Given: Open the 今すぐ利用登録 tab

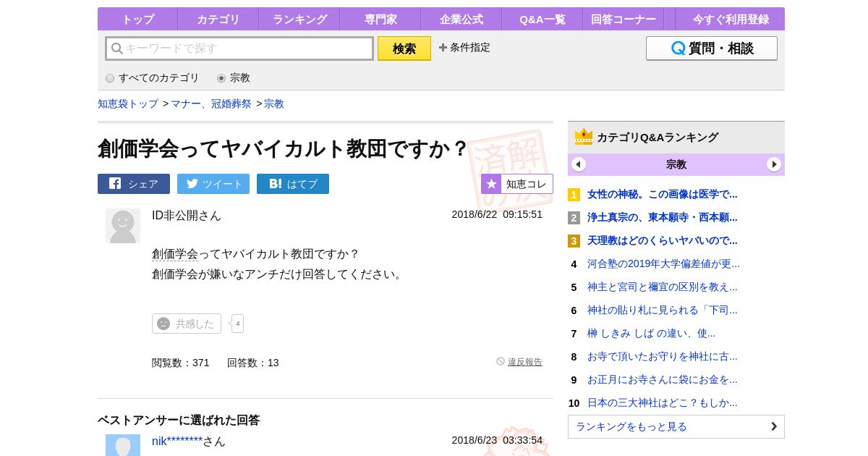Looking at the screenshot, I should click(730, 20).
